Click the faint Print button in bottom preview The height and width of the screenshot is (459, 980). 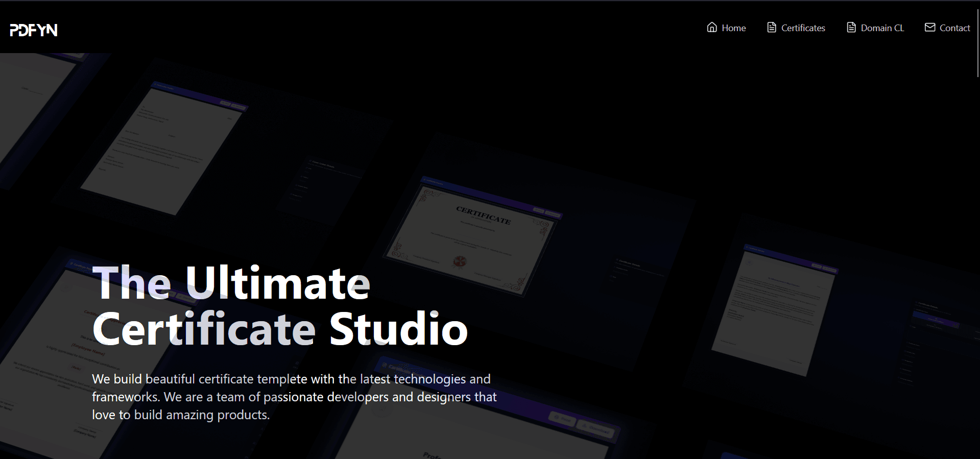[x=562, y=419]
